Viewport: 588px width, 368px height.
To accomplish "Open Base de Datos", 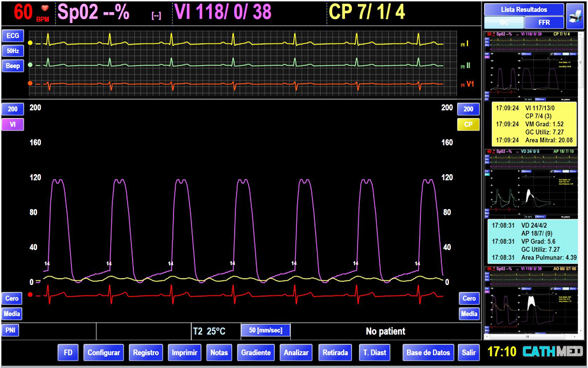I will coord(429,352).
